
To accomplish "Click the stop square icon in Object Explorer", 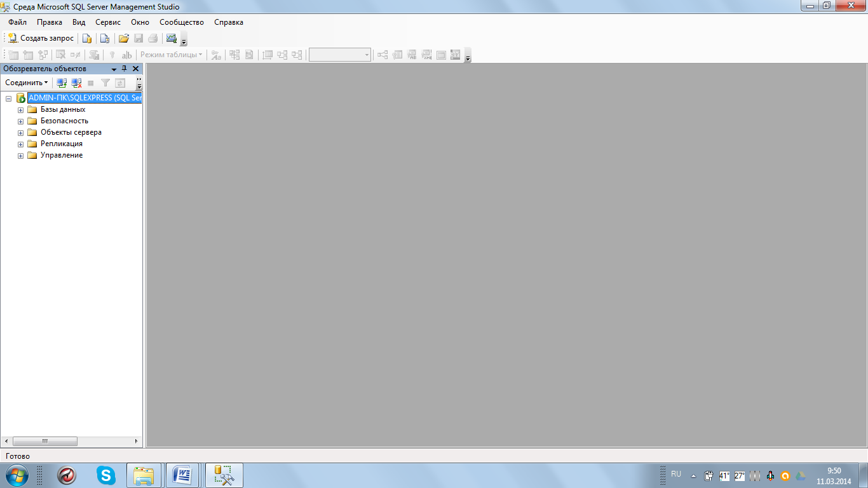I will pos(91,83).
